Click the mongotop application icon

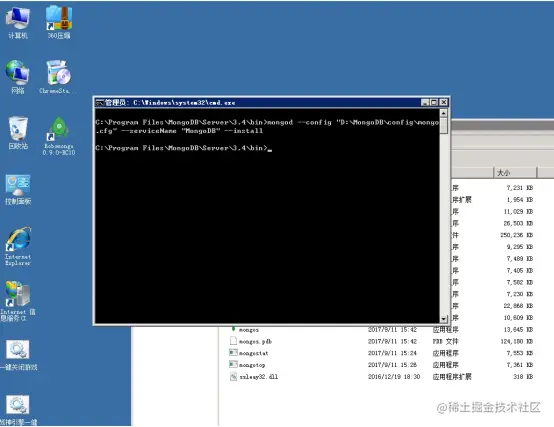pyautogui.click(x=233, y=364)
